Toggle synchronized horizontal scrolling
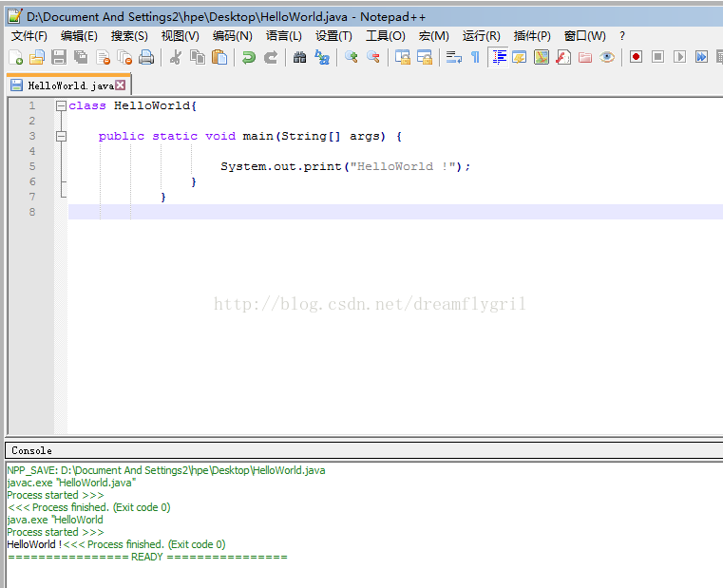The image size is (723, 588). coord(425,57)
